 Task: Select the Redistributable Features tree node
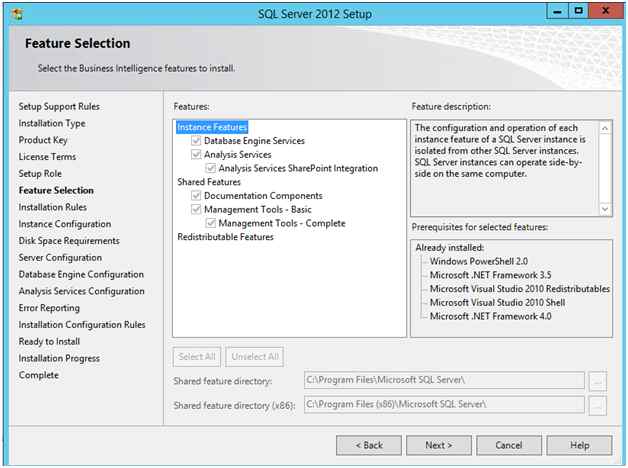click(225, 237)
